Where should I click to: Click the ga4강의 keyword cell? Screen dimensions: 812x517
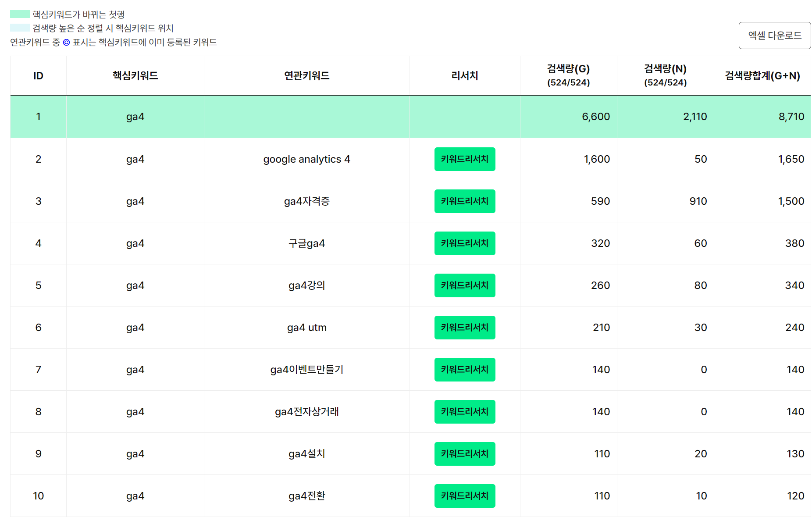coord(307,285)
